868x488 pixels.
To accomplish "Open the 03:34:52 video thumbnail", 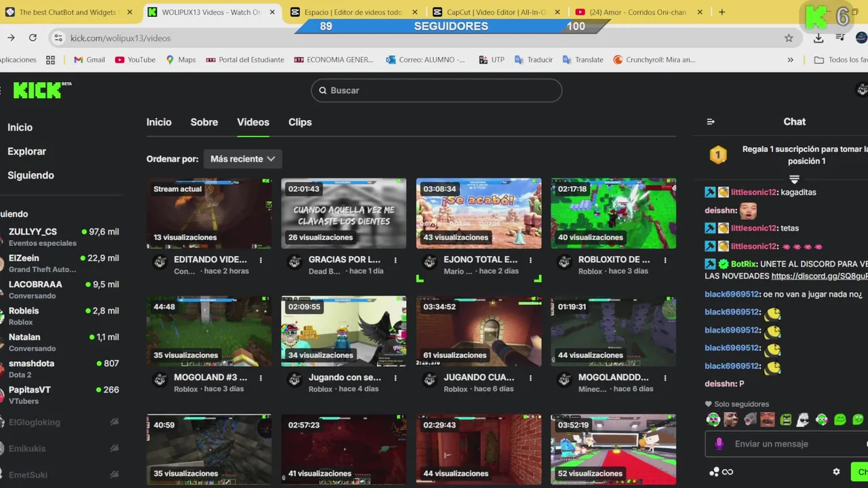I will click(479, 331).
